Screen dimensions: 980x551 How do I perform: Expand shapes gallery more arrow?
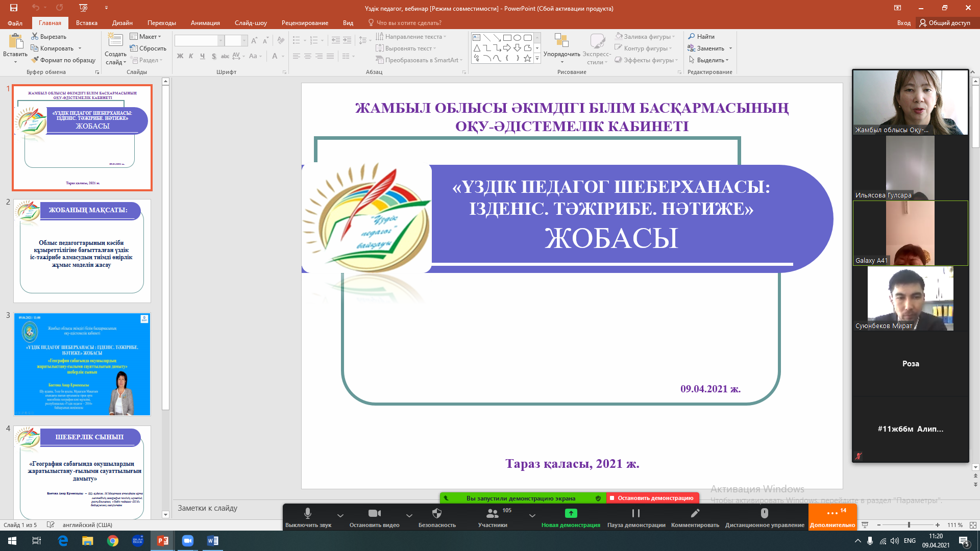(537, 59)
